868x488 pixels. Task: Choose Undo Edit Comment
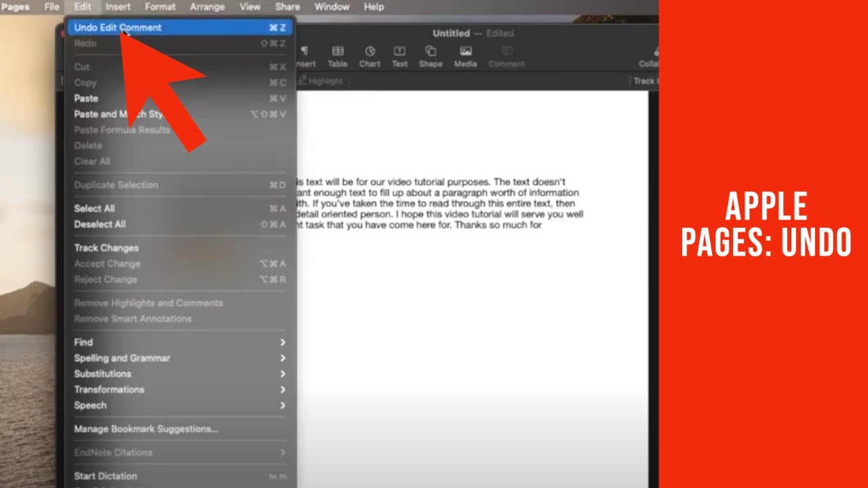coord(180,28)
